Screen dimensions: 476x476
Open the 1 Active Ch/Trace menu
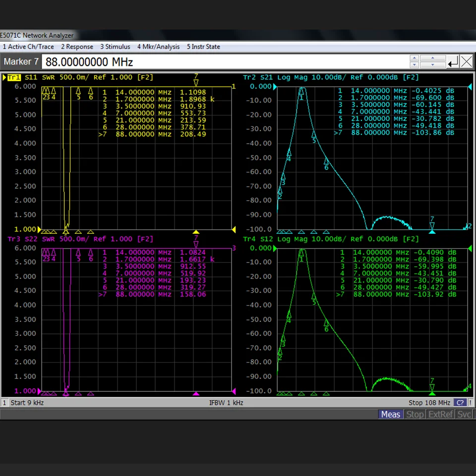tap(28, 47)
